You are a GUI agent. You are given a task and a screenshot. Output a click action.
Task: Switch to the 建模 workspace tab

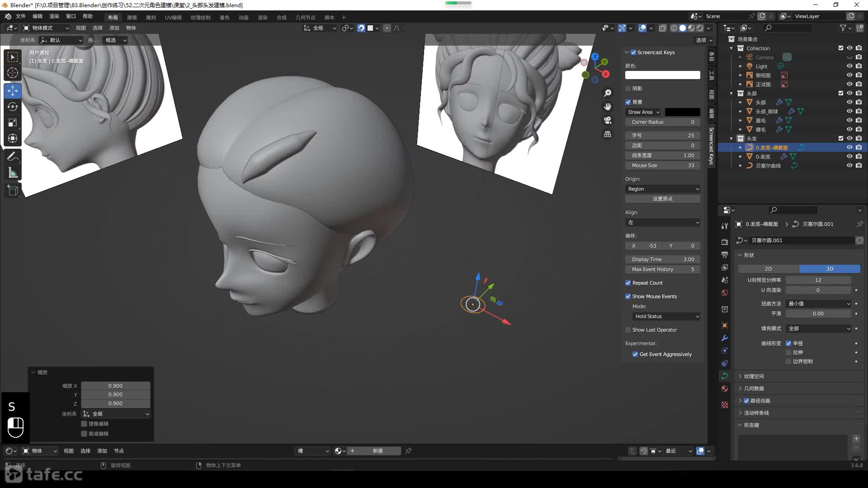point(132,18)
